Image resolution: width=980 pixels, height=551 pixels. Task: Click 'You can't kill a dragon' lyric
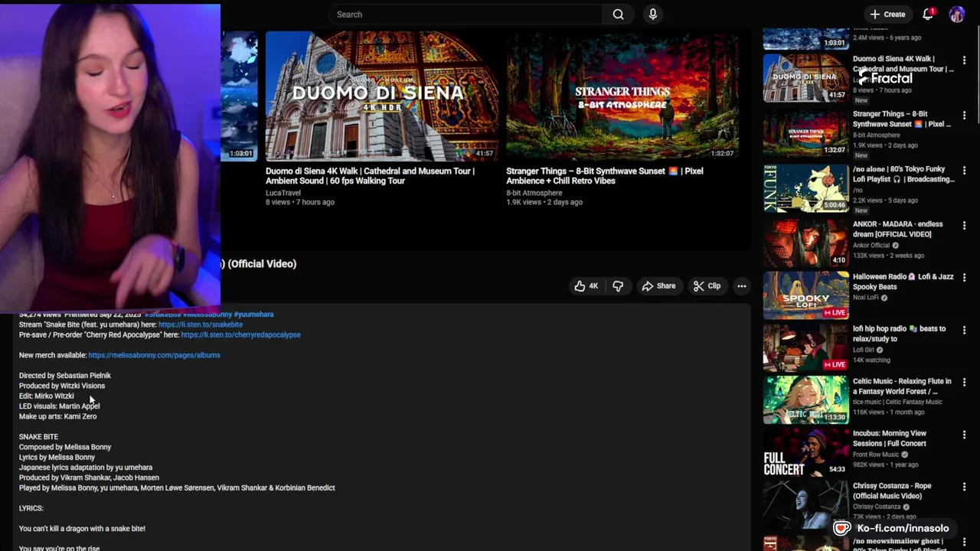pos(82,529)
